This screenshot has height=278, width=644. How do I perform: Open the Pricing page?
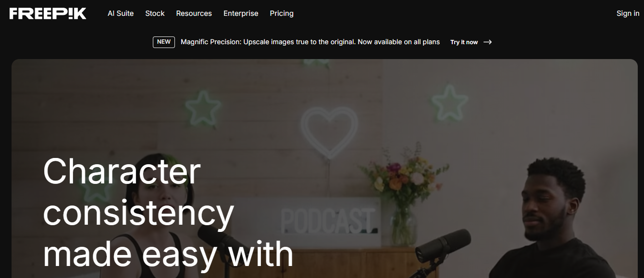point(282,13)
